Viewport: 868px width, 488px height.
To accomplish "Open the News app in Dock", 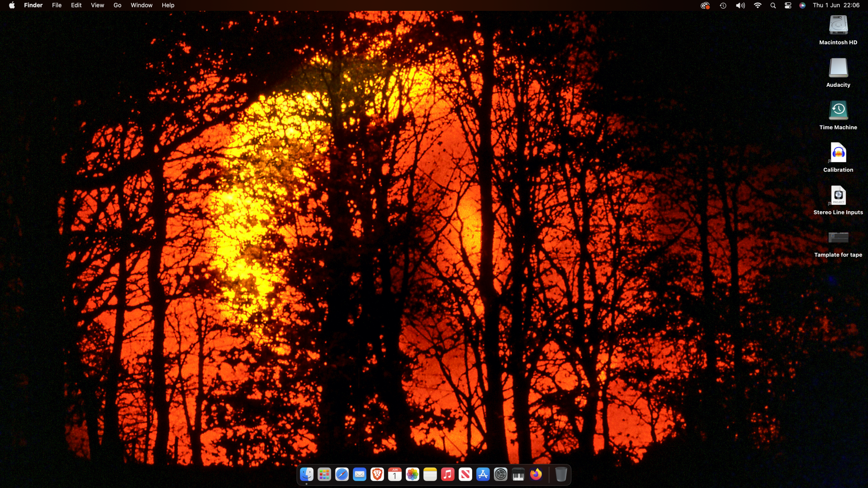I will pos(465,475).
